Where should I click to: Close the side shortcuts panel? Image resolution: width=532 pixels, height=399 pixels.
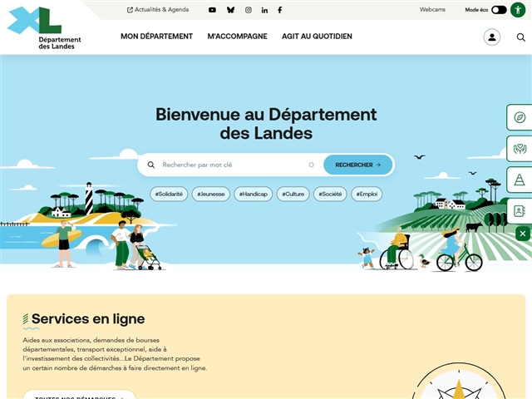523,234
